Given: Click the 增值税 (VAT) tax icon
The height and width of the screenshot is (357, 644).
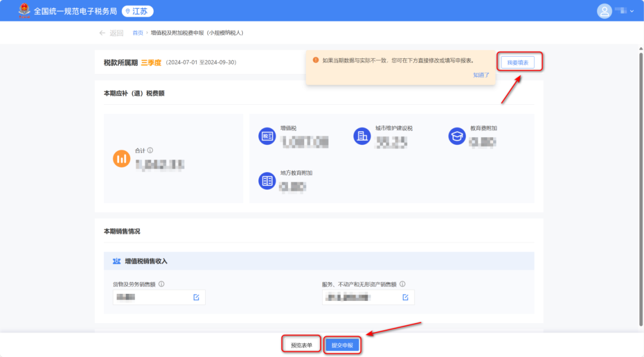Looking at the screenshot, I should (267, 136).
